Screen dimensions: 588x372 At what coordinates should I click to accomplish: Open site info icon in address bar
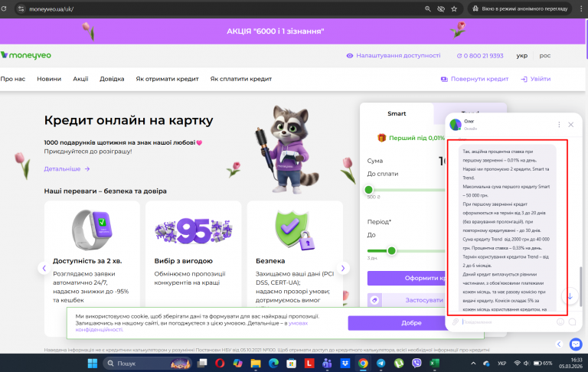click(21, 8)
